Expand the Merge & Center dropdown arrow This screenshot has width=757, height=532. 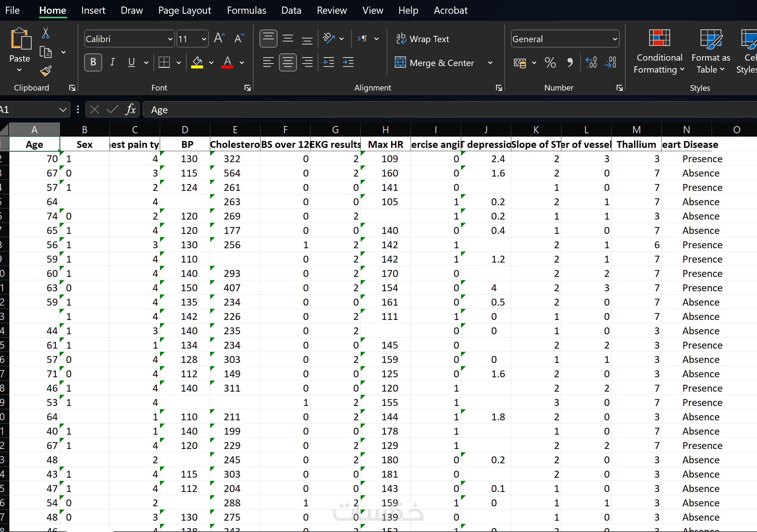click(490, 63)
